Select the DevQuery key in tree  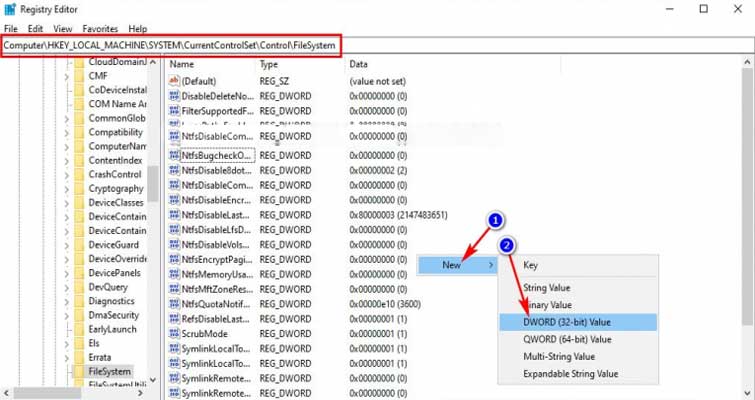click(108, 287)
